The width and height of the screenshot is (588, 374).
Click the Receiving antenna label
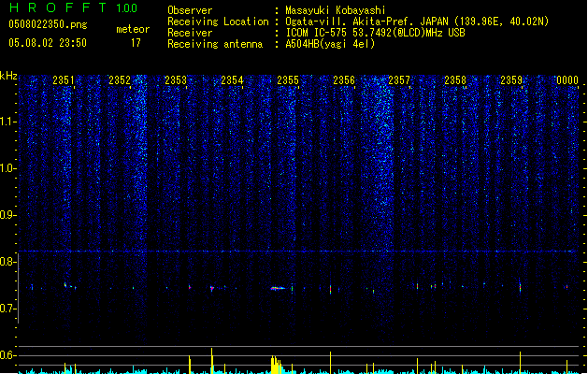pyautogui.click(x=215, y=44)
